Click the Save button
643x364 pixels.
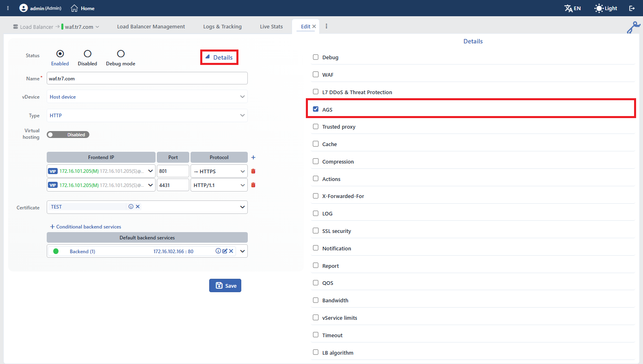click(x=225, y=285)
